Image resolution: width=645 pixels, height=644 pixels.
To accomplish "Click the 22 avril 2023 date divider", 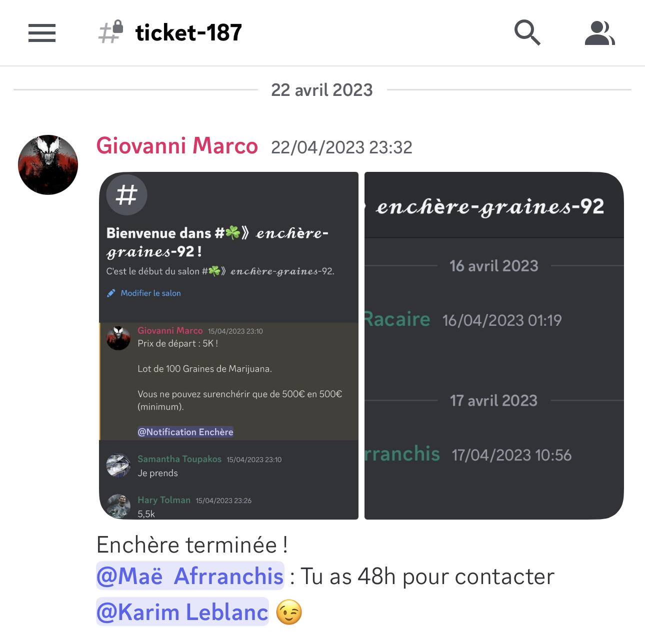I will pyautogui.click(x=322, y=90).
